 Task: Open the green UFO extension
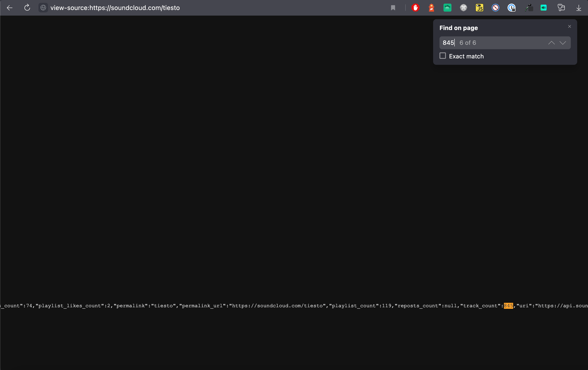tap(447, 8)
